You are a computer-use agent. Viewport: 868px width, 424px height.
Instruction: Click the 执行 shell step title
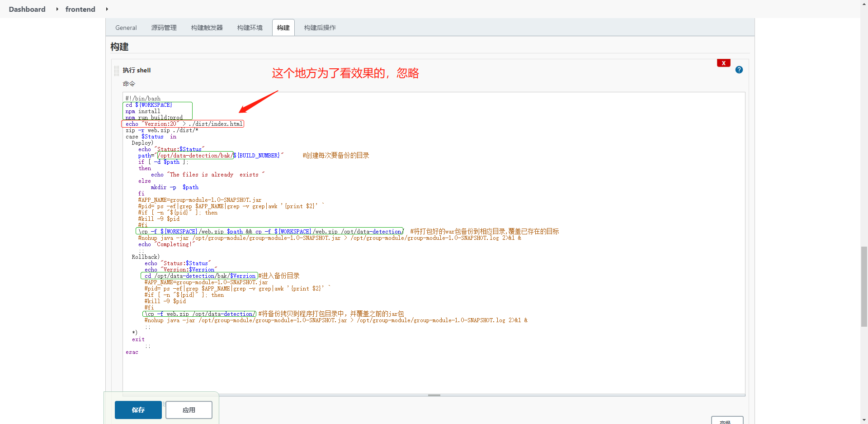click(137, 70)
